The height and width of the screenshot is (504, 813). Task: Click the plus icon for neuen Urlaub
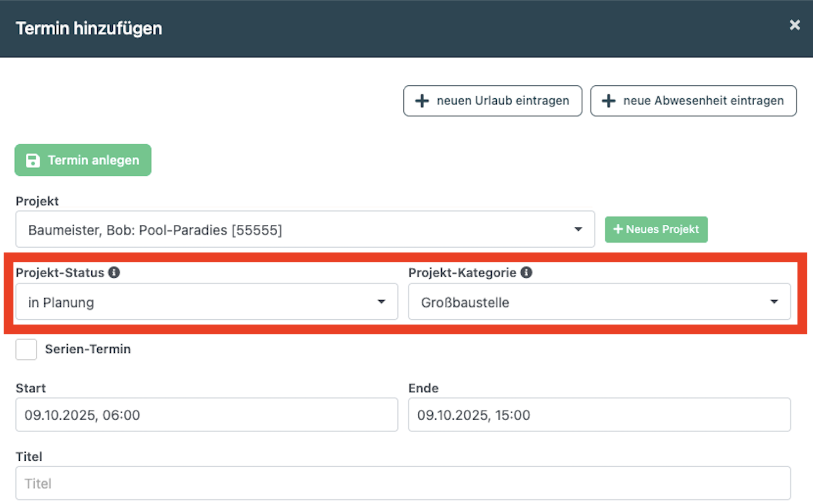422,101
